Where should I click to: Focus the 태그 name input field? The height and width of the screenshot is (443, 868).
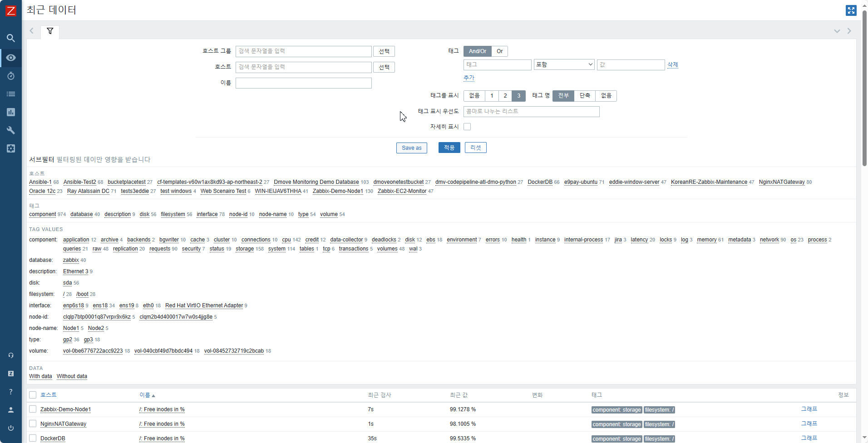point(497,65)
